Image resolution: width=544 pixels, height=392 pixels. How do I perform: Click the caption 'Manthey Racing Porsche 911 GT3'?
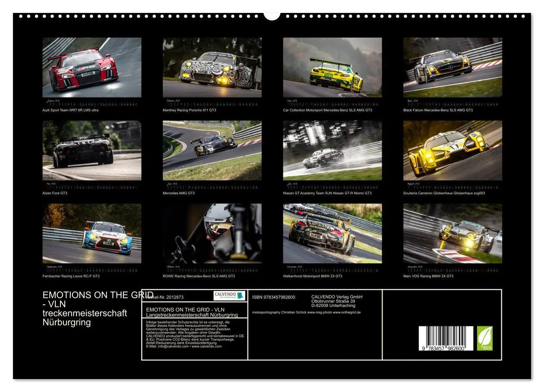click(x=189, y=110)
